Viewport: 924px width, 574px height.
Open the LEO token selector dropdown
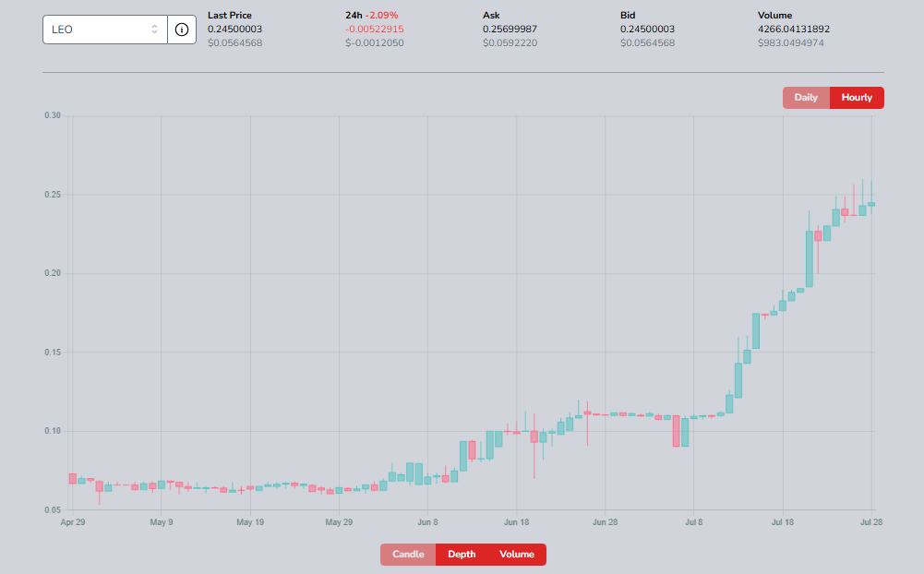[x=105, y=30]
